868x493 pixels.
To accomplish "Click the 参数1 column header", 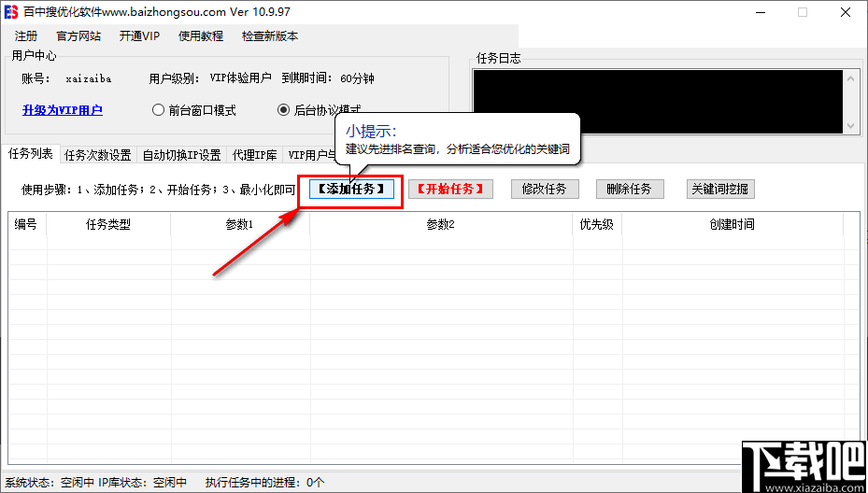I will (240, 225).
